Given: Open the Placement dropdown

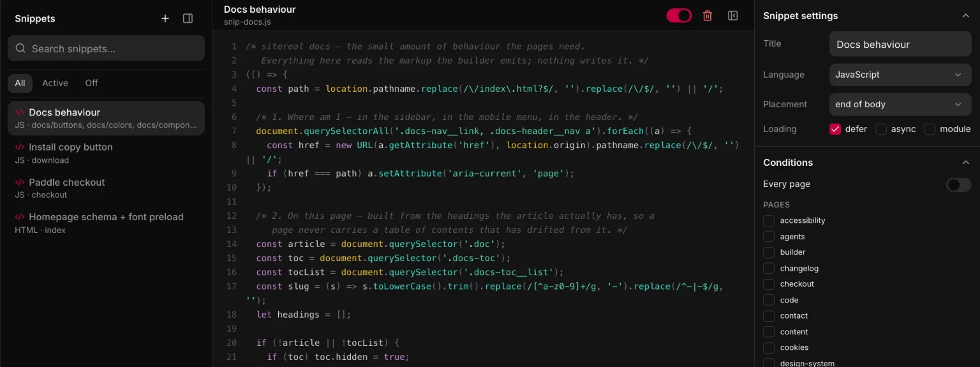Looking at the screenshot, I should coord(900,104).
